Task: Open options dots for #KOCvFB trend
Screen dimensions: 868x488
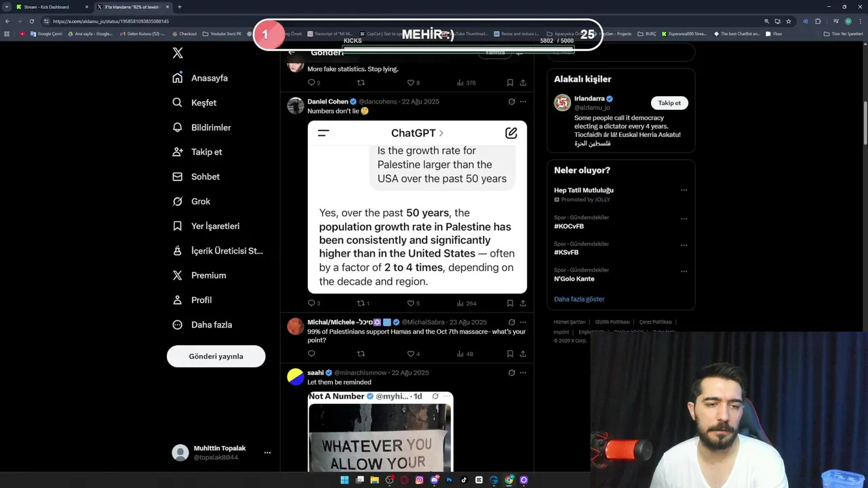Action: 684,219
